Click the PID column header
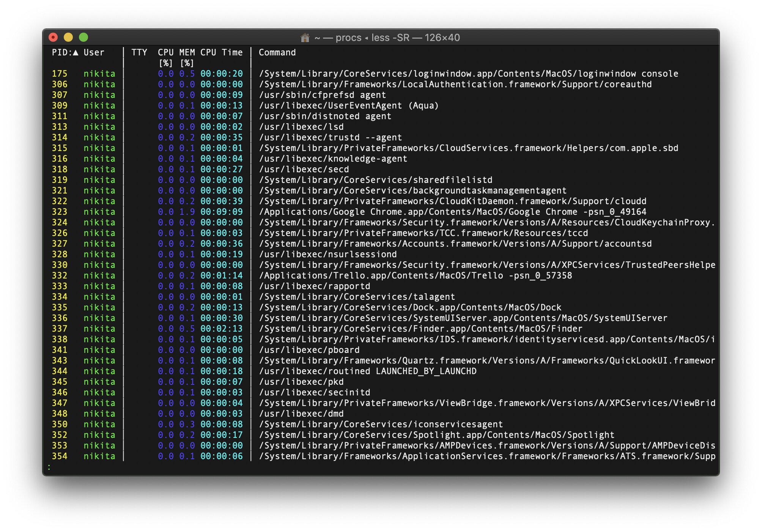The height and width of the screenshot is (532, 762). tap(60, 52)
